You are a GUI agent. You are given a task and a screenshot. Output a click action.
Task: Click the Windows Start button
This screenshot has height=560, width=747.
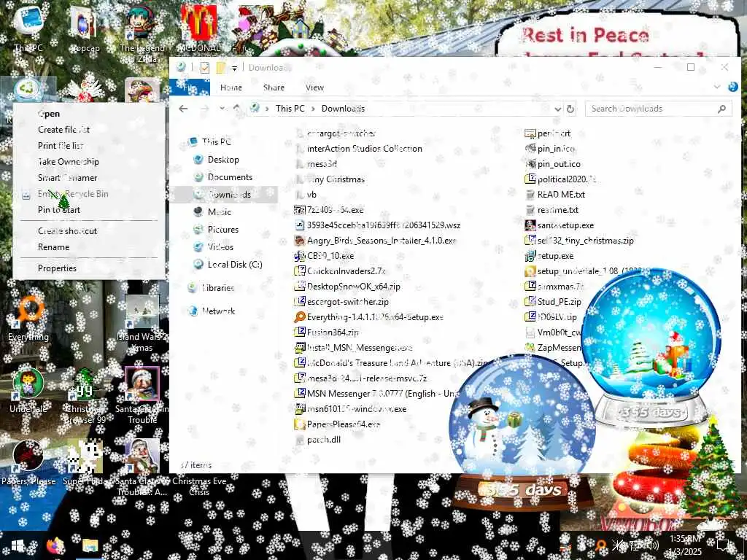coord(18,545)
